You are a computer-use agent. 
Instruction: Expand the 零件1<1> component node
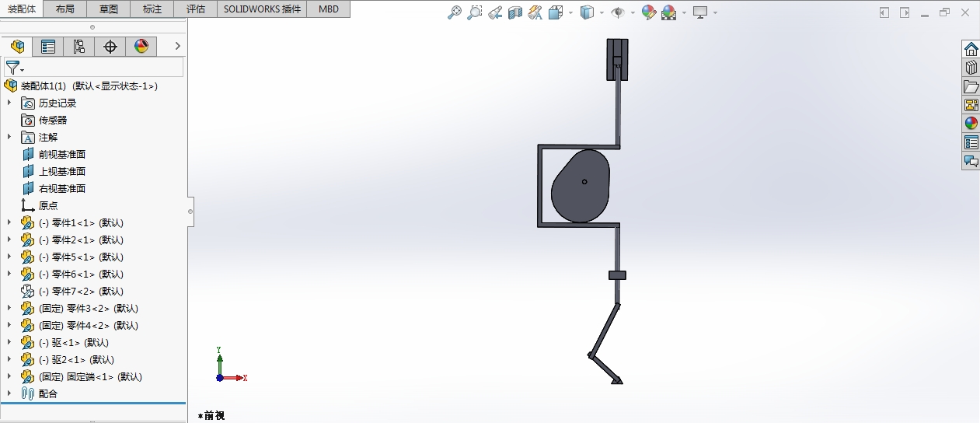click(9, 222)
